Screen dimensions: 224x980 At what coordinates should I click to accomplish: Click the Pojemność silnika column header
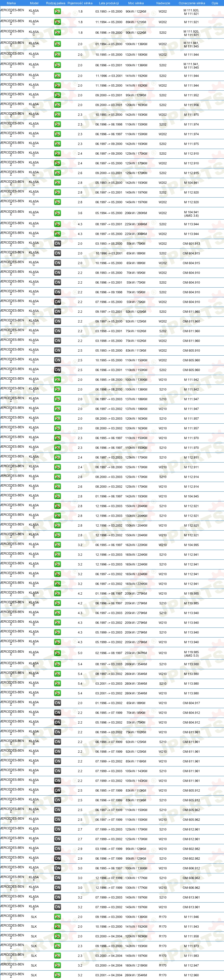80,3
